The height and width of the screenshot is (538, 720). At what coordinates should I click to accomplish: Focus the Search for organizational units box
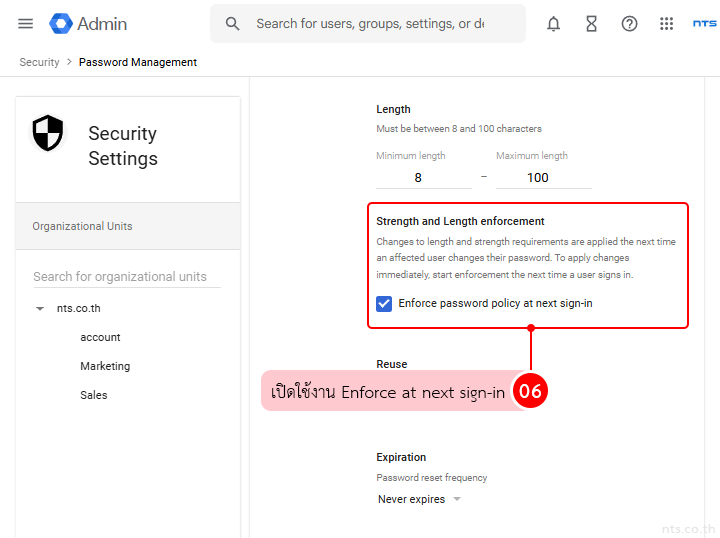126,277
